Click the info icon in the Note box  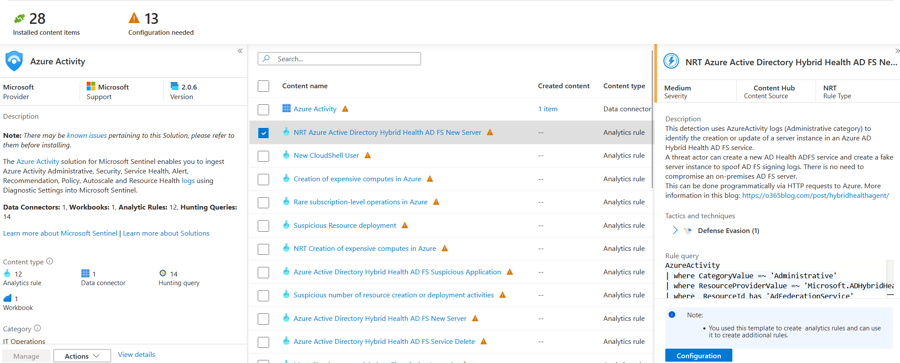(x=672, y=315)
